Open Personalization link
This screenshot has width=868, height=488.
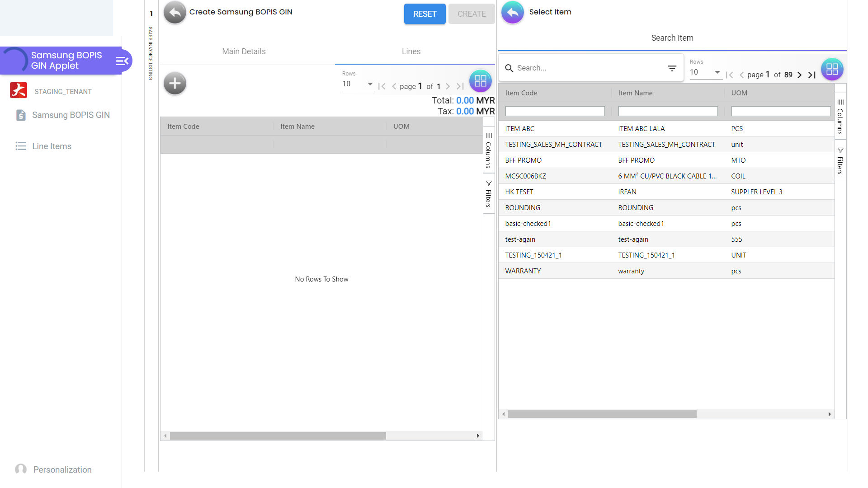coord(62,469)
